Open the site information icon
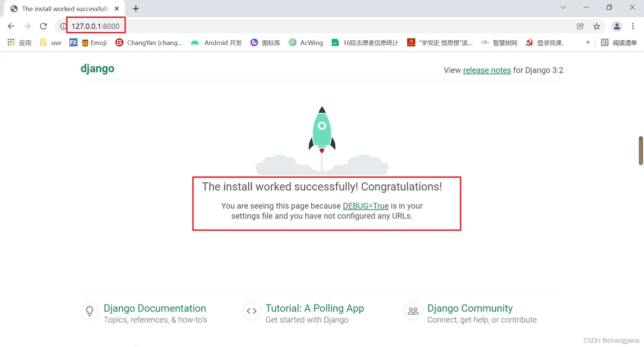Viewport: 644px width, 347px height. (x=63, y=26)
